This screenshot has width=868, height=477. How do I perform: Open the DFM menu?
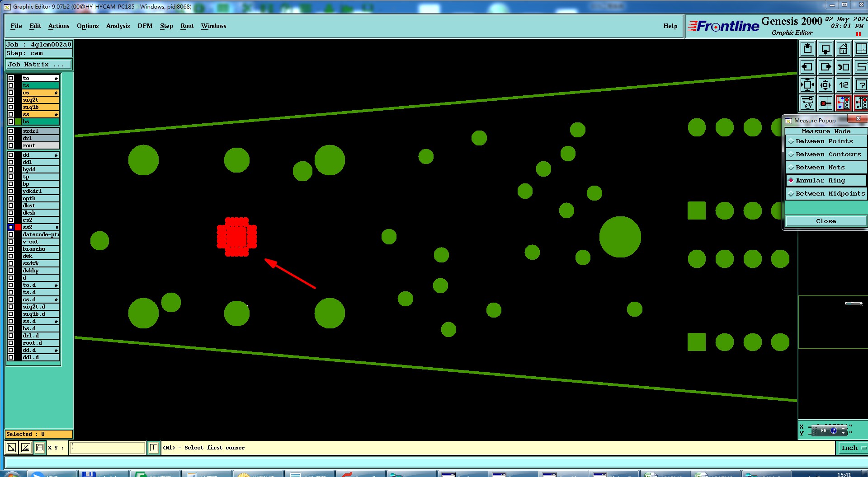(145, 26)
